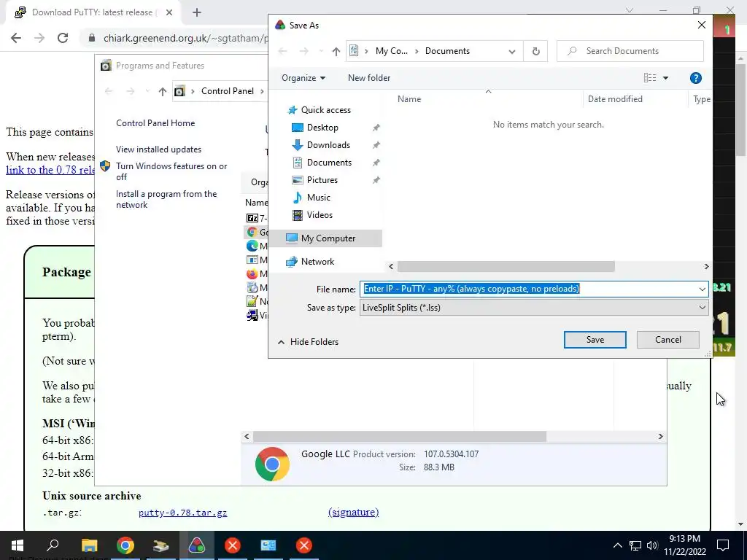Open File Explorer from the taskbar

[89, 545]
